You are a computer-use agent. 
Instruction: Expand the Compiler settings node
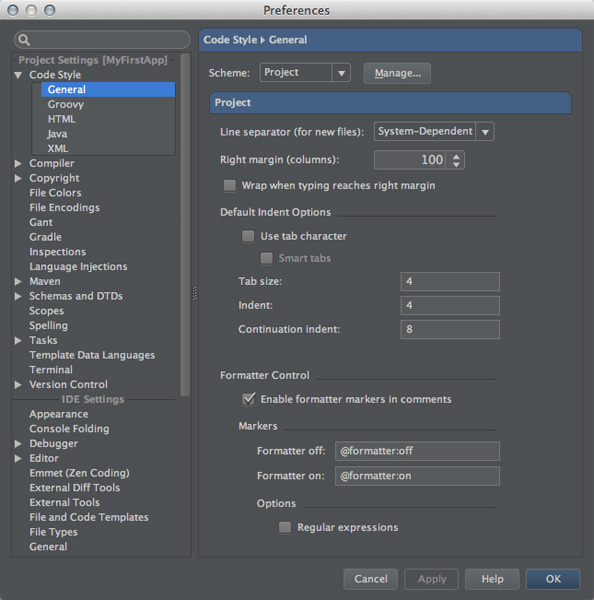(x=18, y=163)
